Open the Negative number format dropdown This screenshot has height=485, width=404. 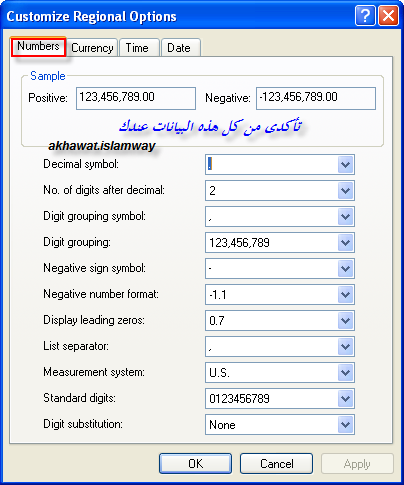coord(345,294)
